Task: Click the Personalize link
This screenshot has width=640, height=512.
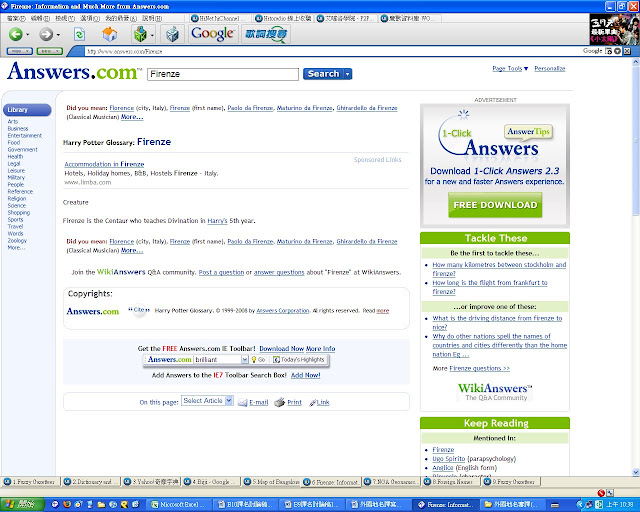Action: 550,69
